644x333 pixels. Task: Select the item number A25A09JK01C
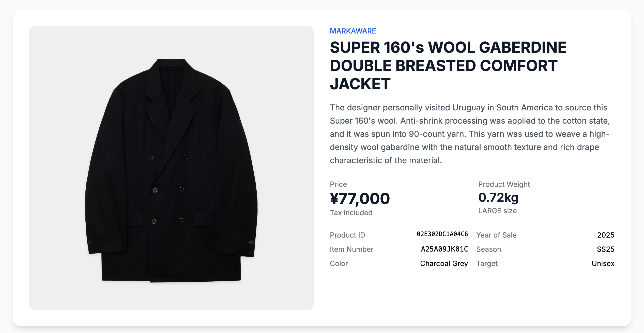[x=444, y=249]
